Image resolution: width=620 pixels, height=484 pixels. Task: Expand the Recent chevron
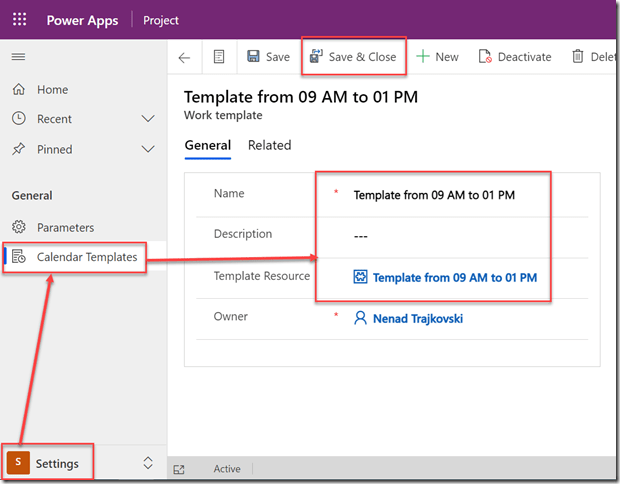(x=148, y=119)
